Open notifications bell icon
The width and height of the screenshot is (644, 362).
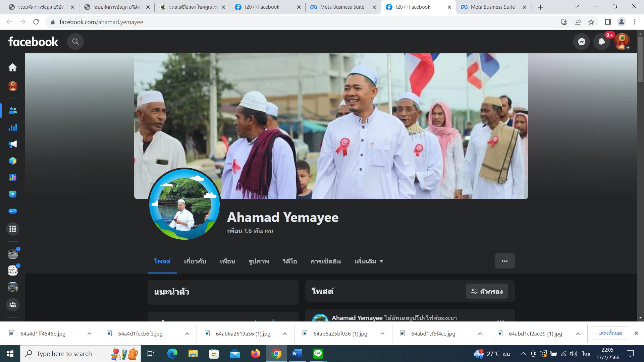[x=602, y=42]
